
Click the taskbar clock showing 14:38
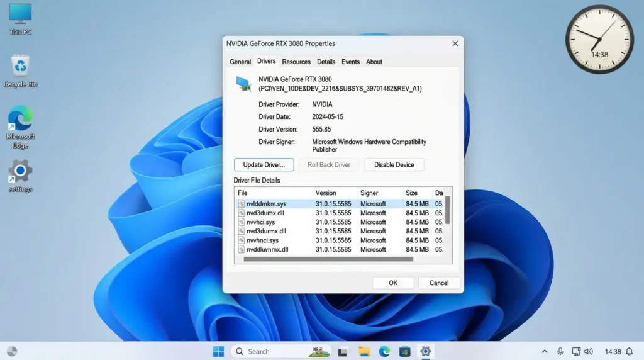coord(613,351)
